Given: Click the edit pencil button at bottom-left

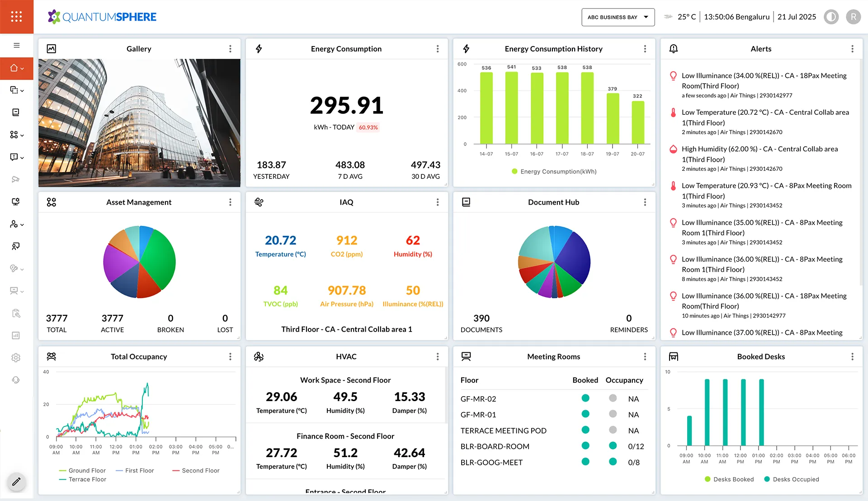Looking at the screenshot, I should coord(16,482).
